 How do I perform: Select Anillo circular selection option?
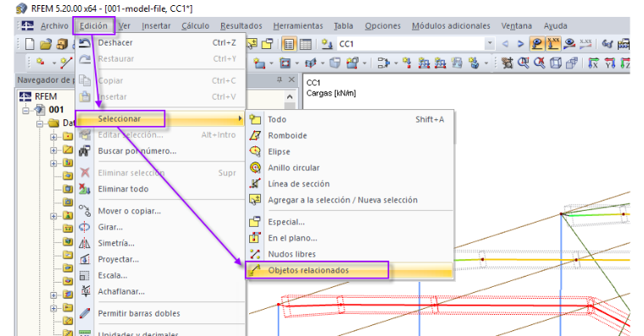[x=349, y=168]
